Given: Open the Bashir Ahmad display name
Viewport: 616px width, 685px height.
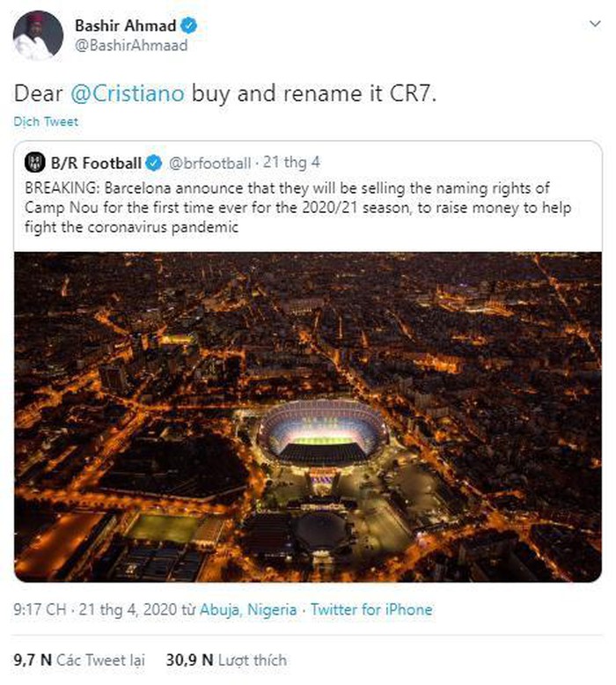Looking at the screenshot, I should pos(125,26).
